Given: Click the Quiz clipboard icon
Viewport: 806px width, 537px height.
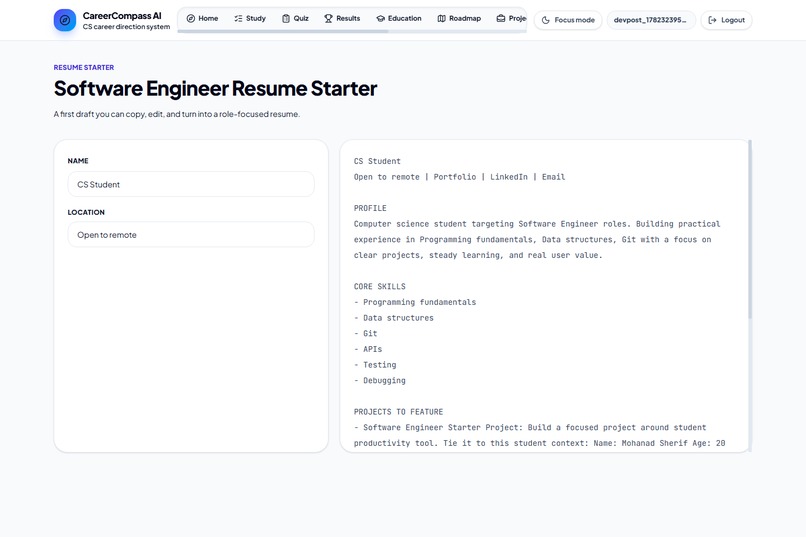Looking at the screenshot, I should (286, 18).
